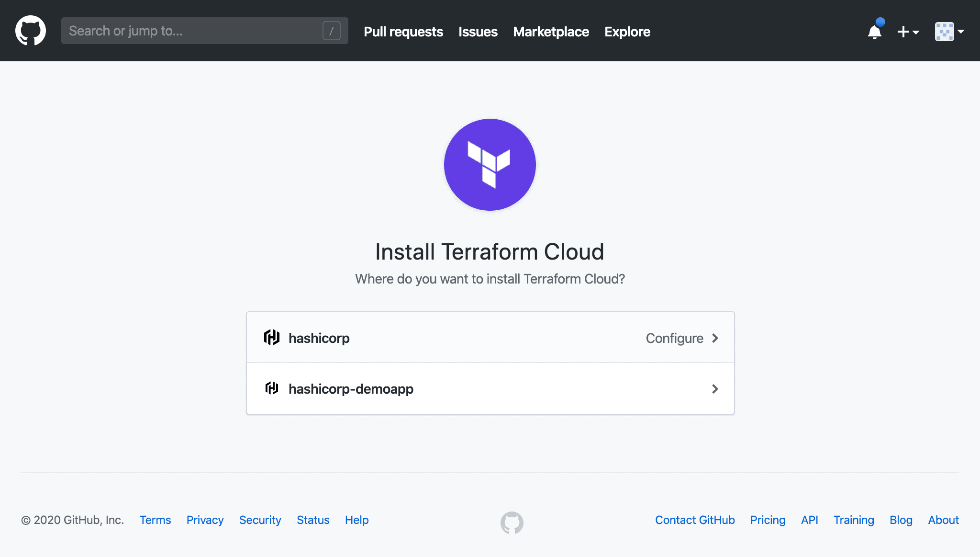Go to Pull requests
980x557 pixels.
pyautogui.click(x=403, y=32)
